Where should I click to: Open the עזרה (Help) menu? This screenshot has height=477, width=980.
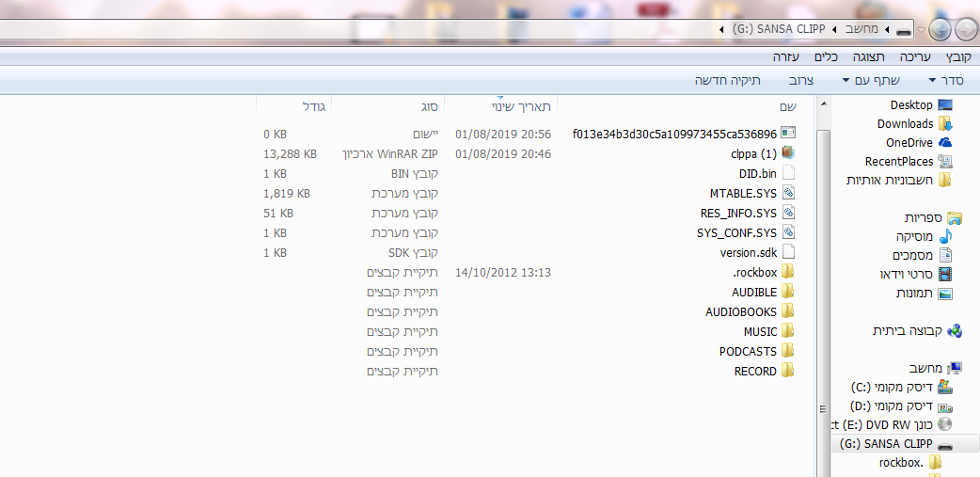tap(785, 57)
